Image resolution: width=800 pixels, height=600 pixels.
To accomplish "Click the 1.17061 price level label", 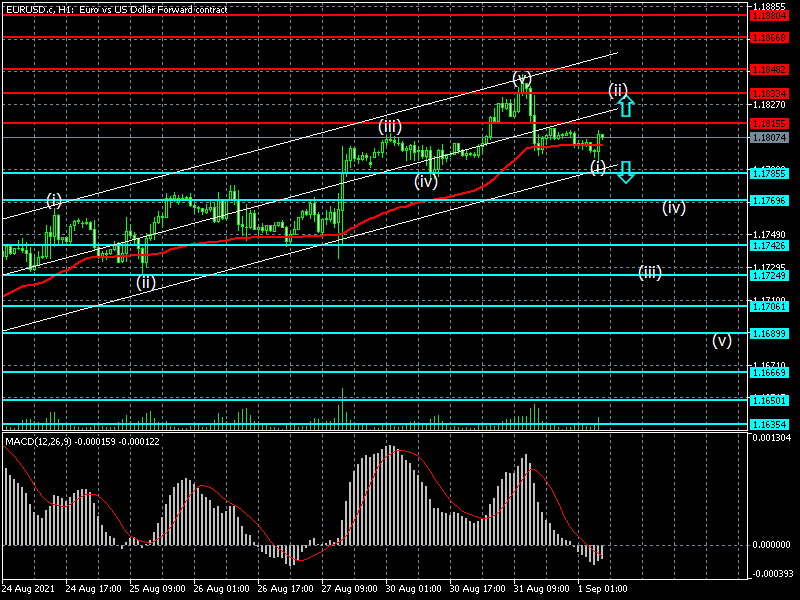I will (x=774, y=307).
